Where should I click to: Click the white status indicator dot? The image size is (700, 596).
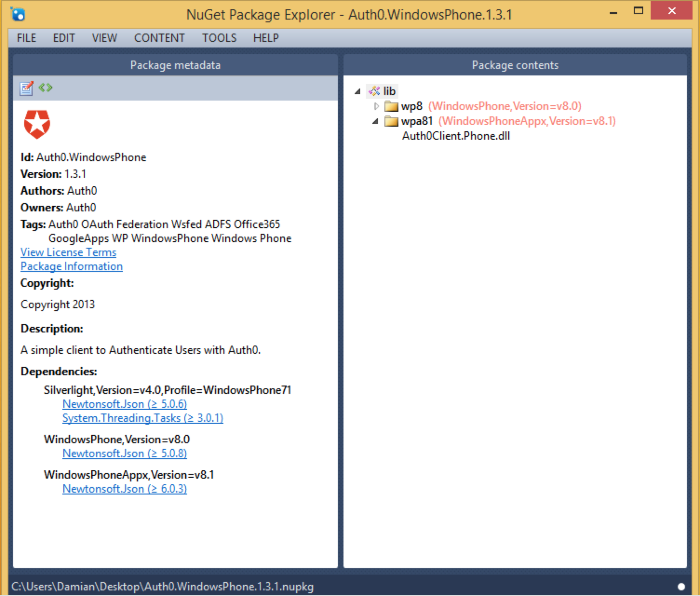coord(681,587)
